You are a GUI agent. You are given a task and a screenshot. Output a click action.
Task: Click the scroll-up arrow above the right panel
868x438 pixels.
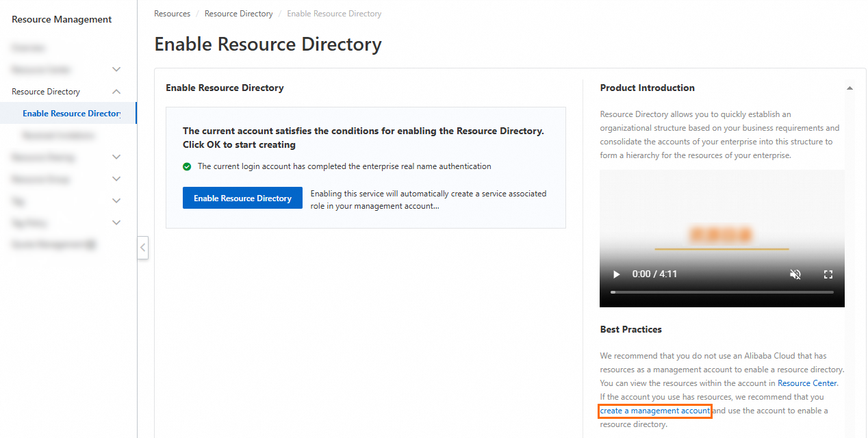coord(850,88)
